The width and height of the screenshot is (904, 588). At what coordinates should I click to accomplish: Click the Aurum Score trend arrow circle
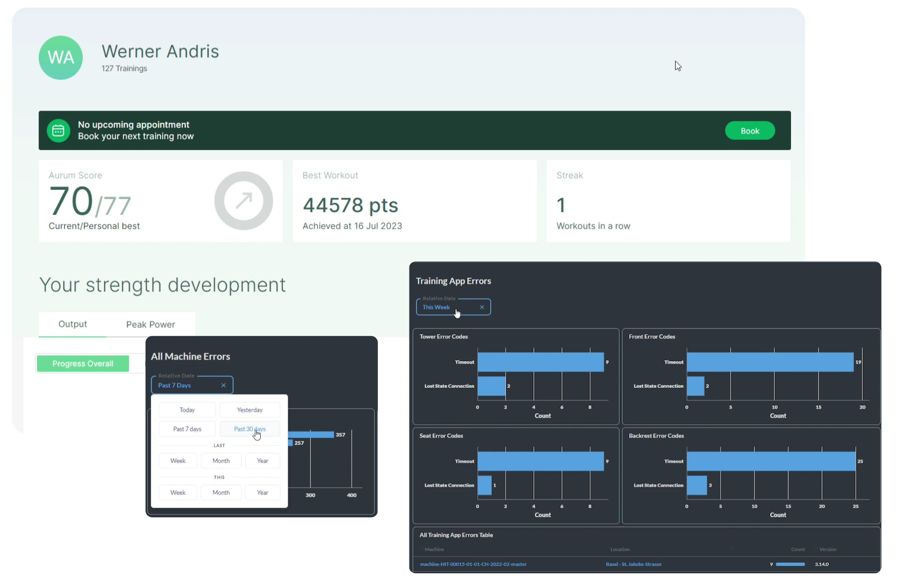(x=243, y=201)
